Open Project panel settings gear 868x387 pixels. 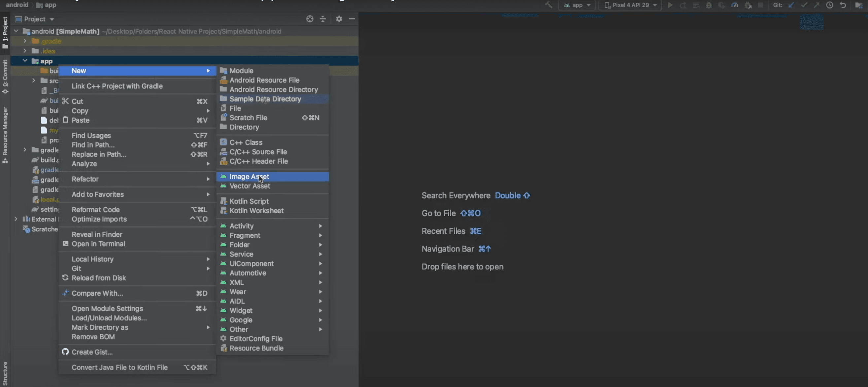coord(339,19)
